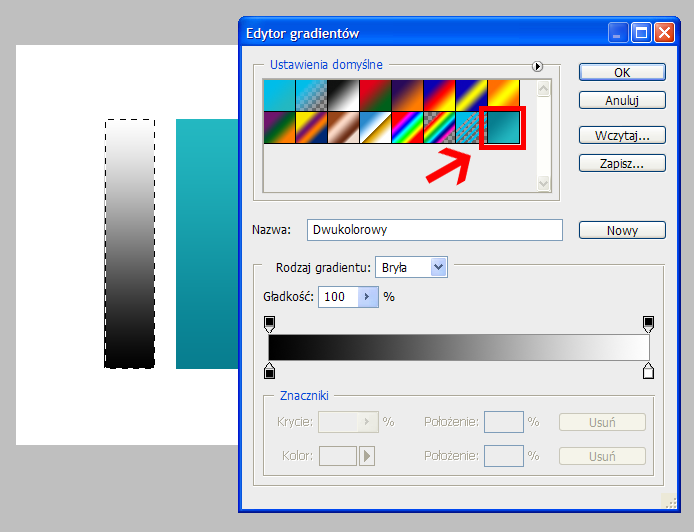Click the Zapisz... button
This screenshot has width=694, height=532.
pyautogui.click(x=621, y=162)
